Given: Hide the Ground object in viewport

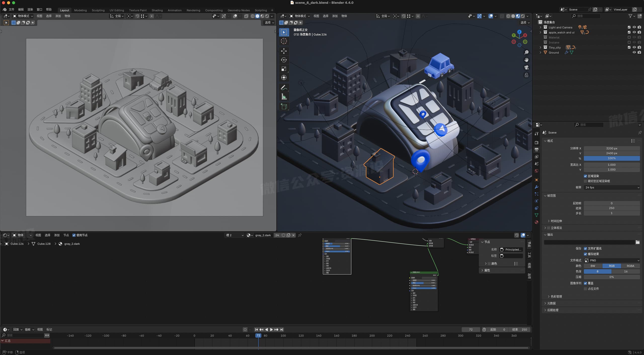Looking at the screenshot, I should click(634, 52).
